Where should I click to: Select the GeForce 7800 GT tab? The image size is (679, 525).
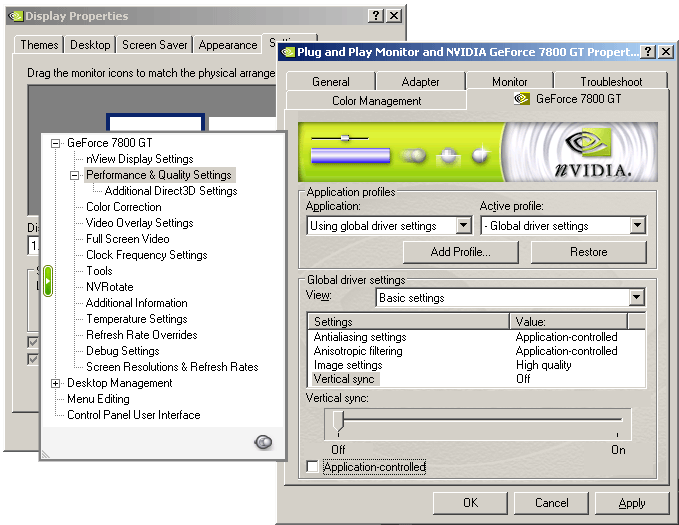[x=568, y=99]
